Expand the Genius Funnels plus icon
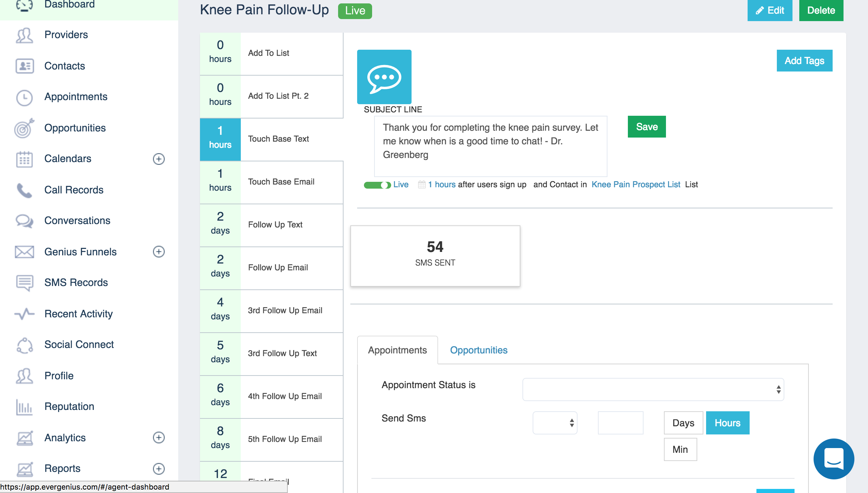868x493 pixels. coord(158,252)
